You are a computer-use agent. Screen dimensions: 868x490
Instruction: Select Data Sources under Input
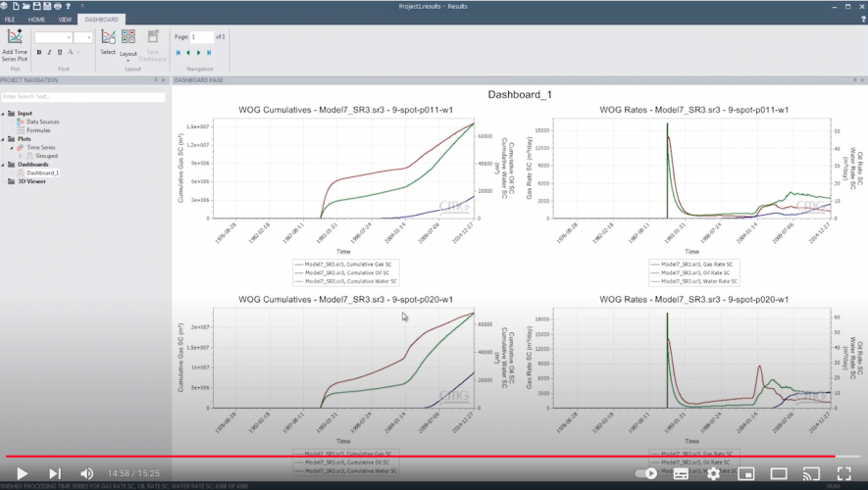pos(42,122)
